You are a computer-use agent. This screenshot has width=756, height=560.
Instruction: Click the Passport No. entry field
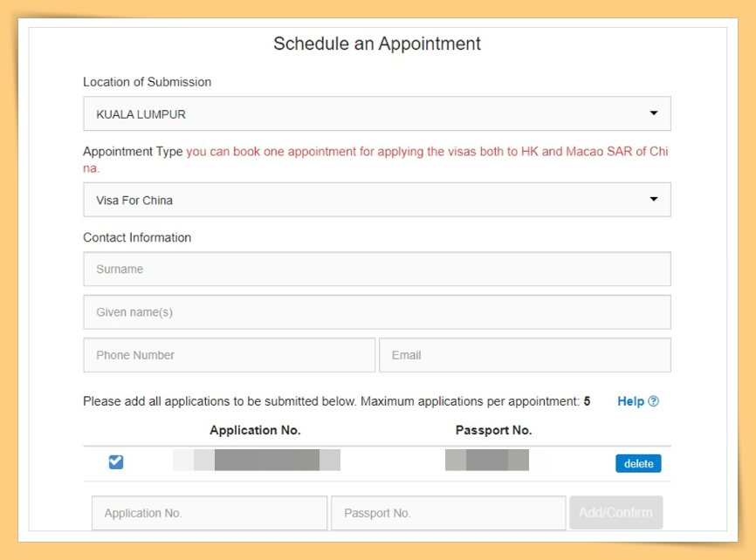pos(448,513)
